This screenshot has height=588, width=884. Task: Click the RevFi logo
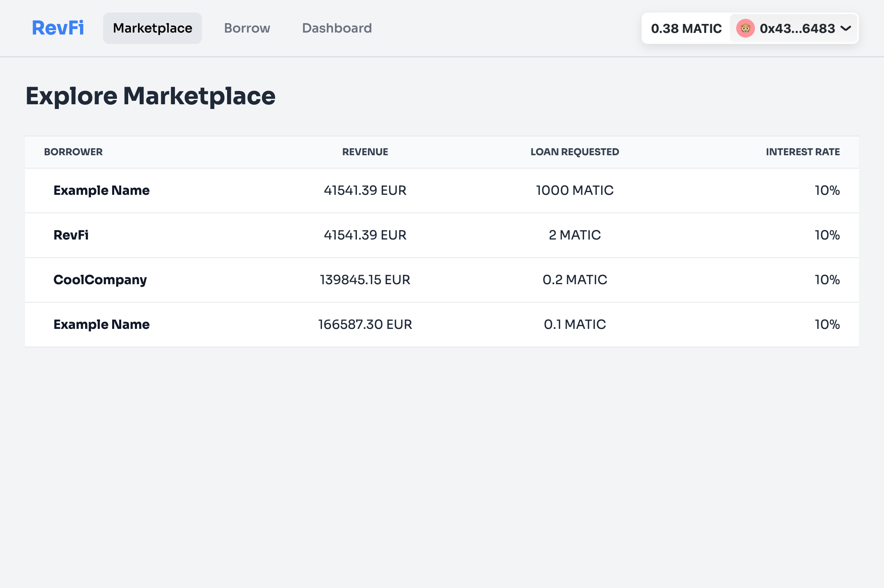point(58,28)
